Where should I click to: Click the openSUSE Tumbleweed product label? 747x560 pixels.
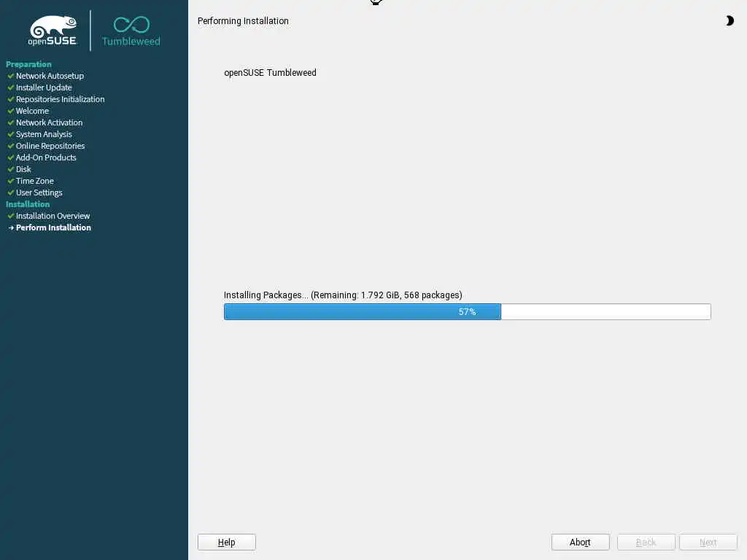tap(270, 72)
